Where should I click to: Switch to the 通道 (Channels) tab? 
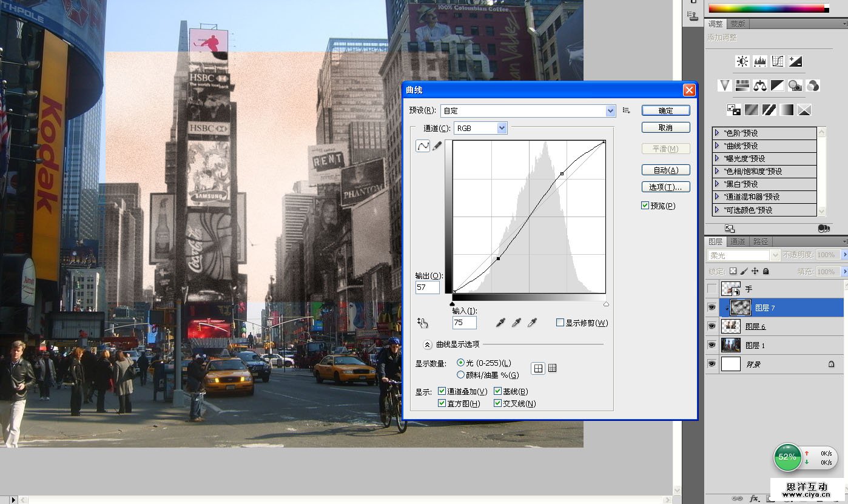click(x=738, y=241)
